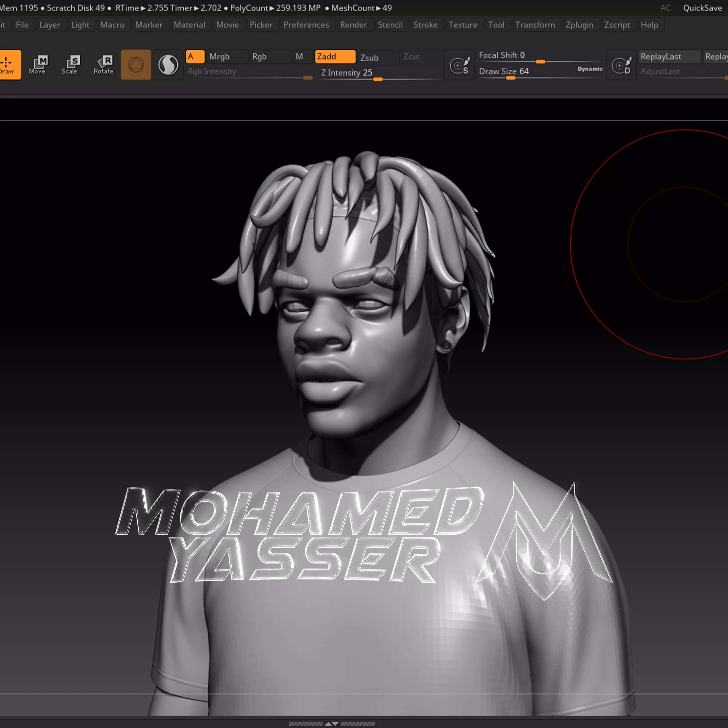Open the Tool palette menu
This screenshot has height=728, width=728.
496,25
